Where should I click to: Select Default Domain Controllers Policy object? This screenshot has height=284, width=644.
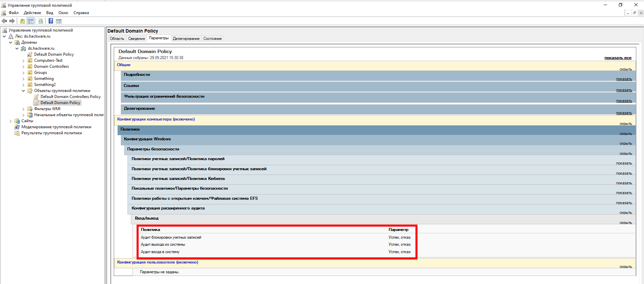point(70,97)
